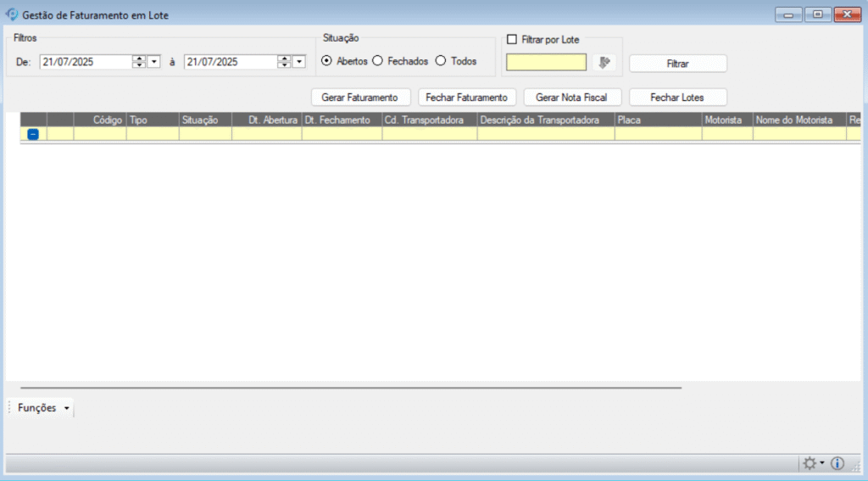Click the application icon in title bar
868x481 pixels.
pos(12,14)
